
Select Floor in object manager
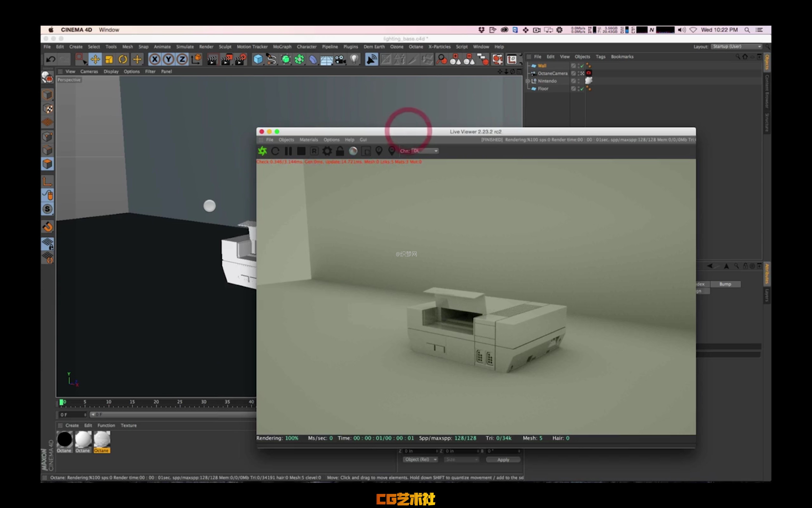[543, 89]
